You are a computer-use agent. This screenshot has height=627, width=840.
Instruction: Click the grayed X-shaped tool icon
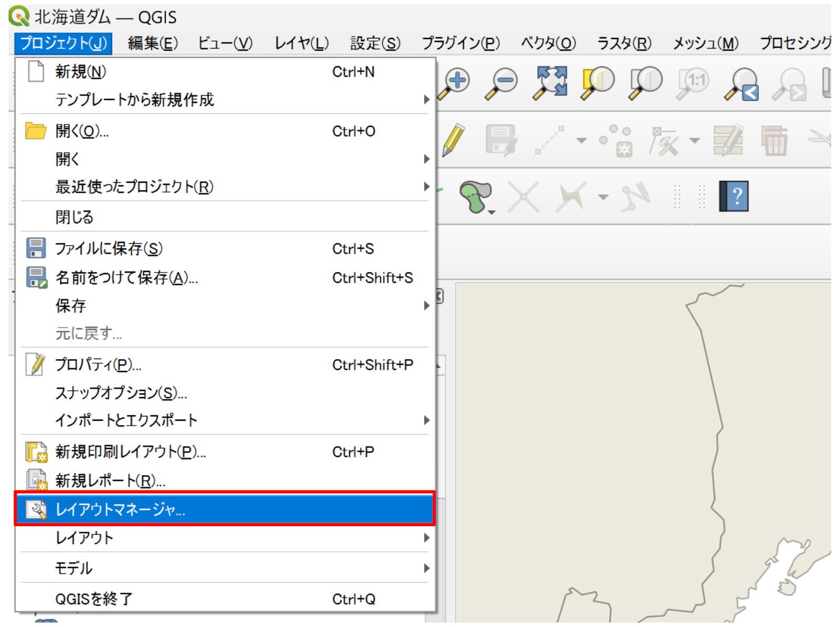point(523,197)
